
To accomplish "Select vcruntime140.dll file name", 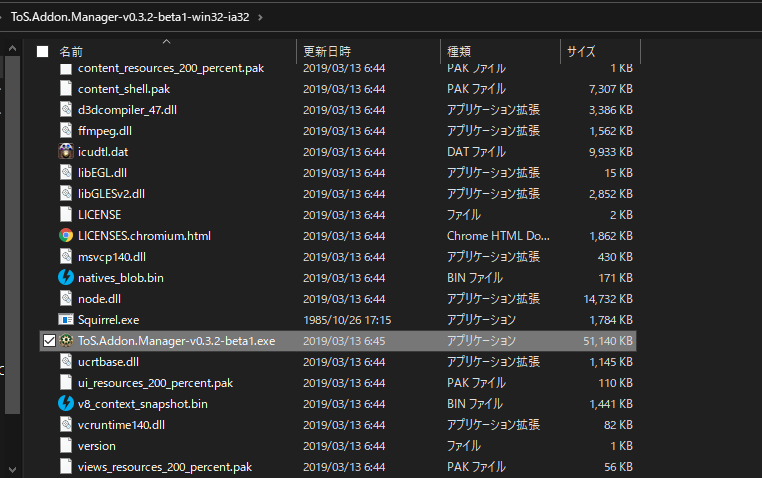I will pyautogui.click(x=121, y=425).
